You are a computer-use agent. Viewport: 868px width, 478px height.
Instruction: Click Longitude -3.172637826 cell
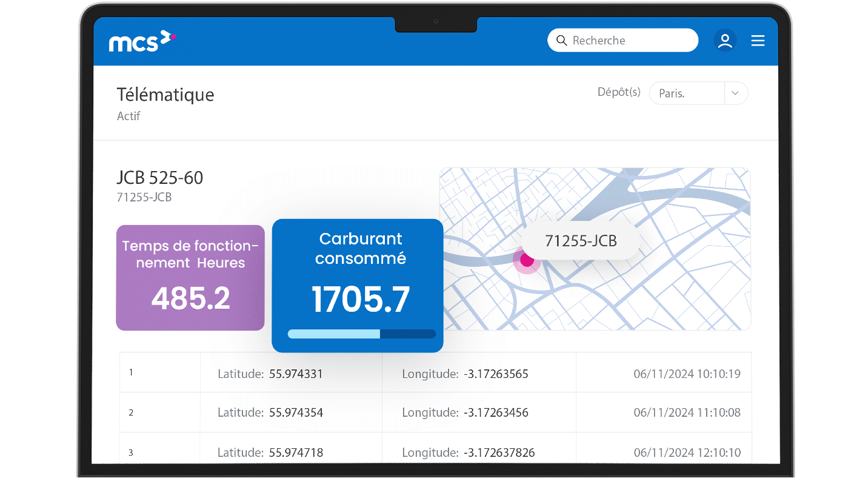point(479,448)
